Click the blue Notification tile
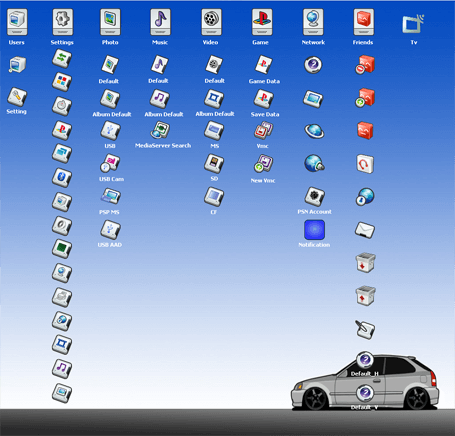 point(314,230)
